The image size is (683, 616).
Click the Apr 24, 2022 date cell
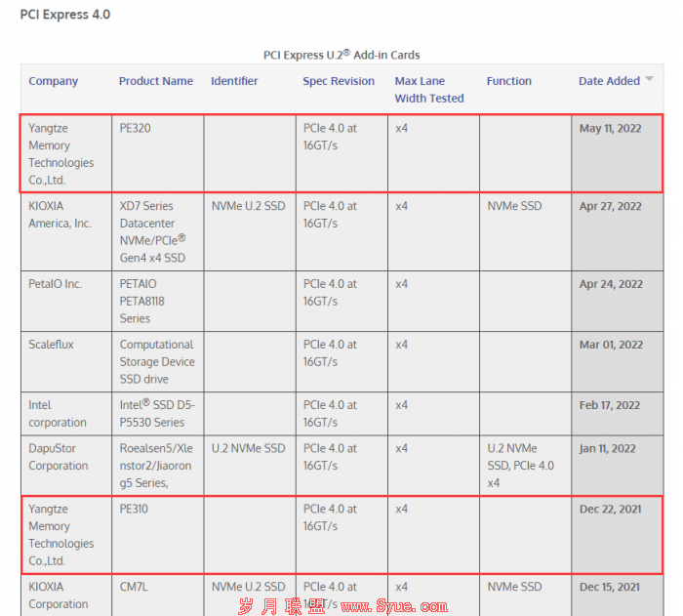point(618,301)
